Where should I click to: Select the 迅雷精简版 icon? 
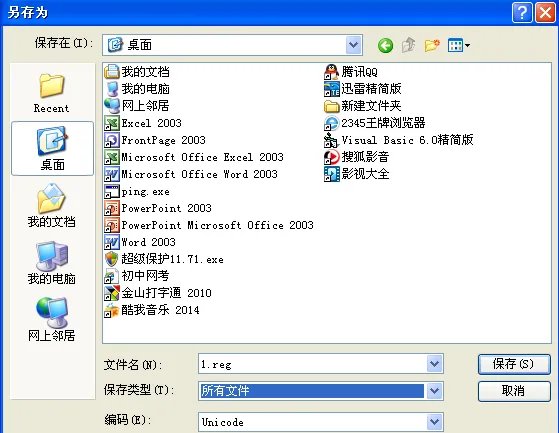332,89
